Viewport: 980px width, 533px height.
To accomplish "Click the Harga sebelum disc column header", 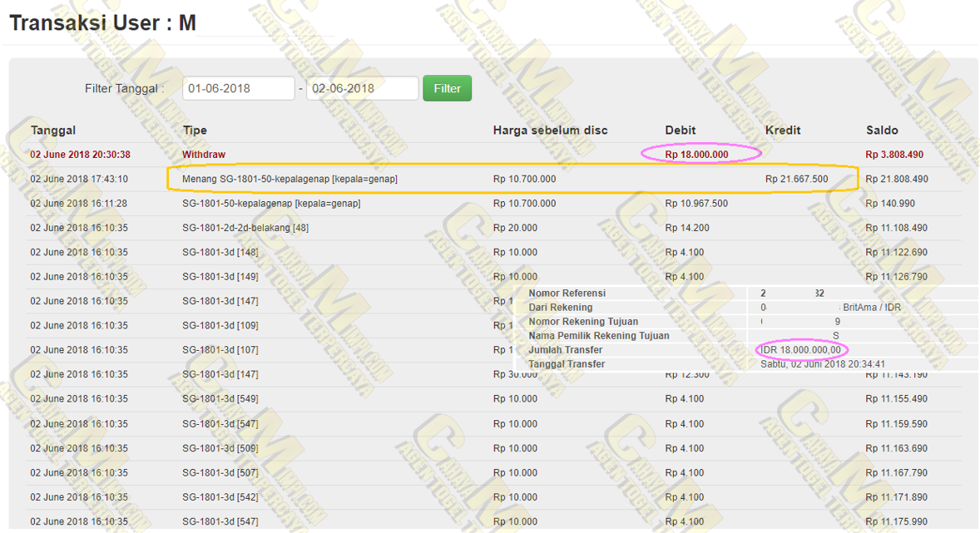I will tap(550, 131).
